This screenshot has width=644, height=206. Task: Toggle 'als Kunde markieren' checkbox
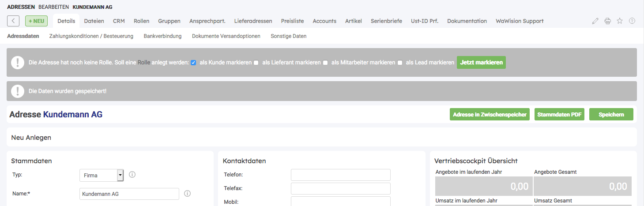[193, 63]
